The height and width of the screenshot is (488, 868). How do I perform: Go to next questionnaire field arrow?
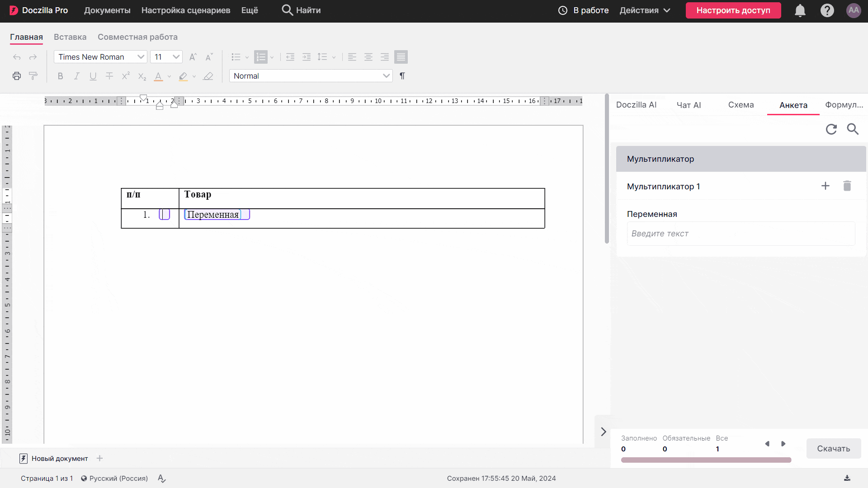[x=783, y=444]
